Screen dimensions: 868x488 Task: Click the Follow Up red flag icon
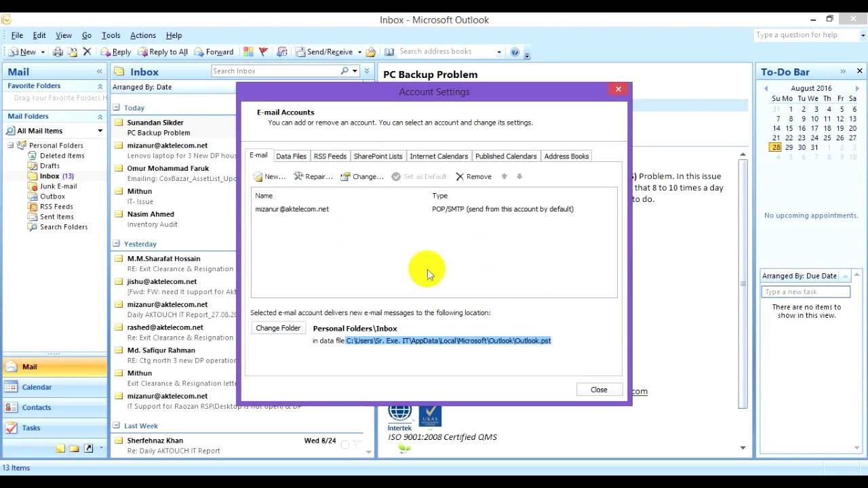pyautogui.click(x=264, y=52)
